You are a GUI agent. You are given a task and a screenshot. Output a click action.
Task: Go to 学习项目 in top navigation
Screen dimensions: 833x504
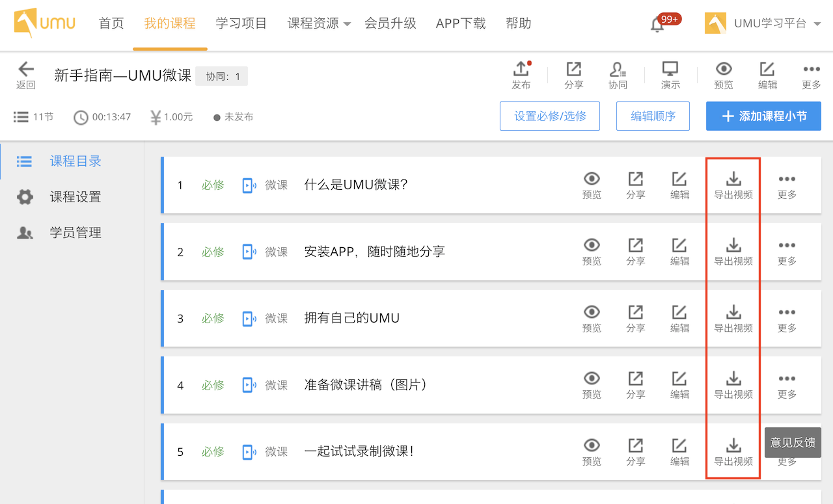241,23
